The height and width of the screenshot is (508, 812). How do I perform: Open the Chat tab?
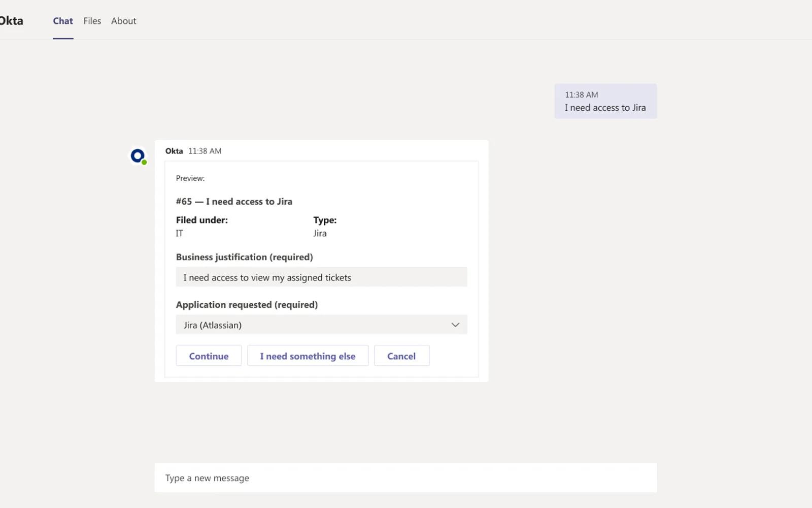click(x=63, y=21)
